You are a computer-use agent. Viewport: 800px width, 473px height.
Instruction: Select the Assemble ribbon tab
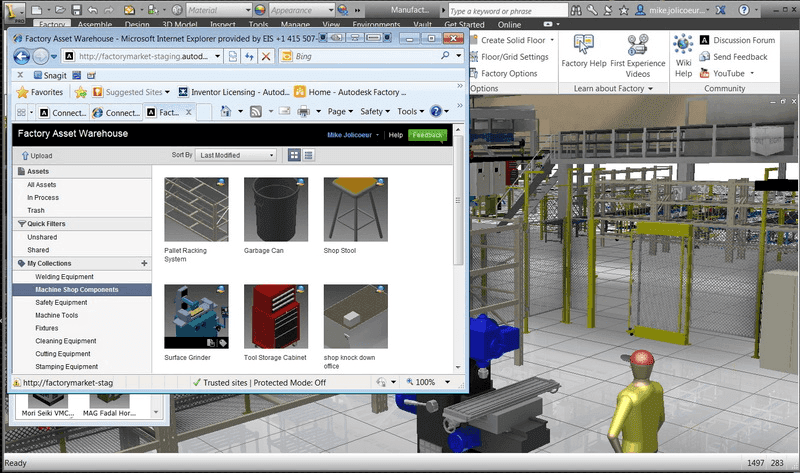(x=95, y=24)
